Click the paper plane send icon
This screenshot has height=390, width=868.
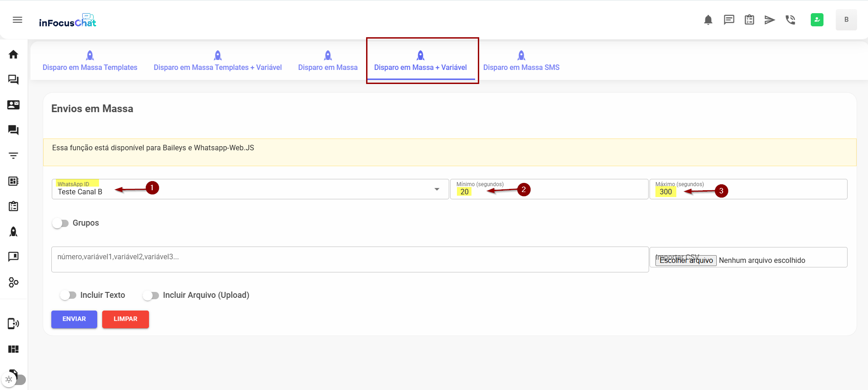click(769, 20)
